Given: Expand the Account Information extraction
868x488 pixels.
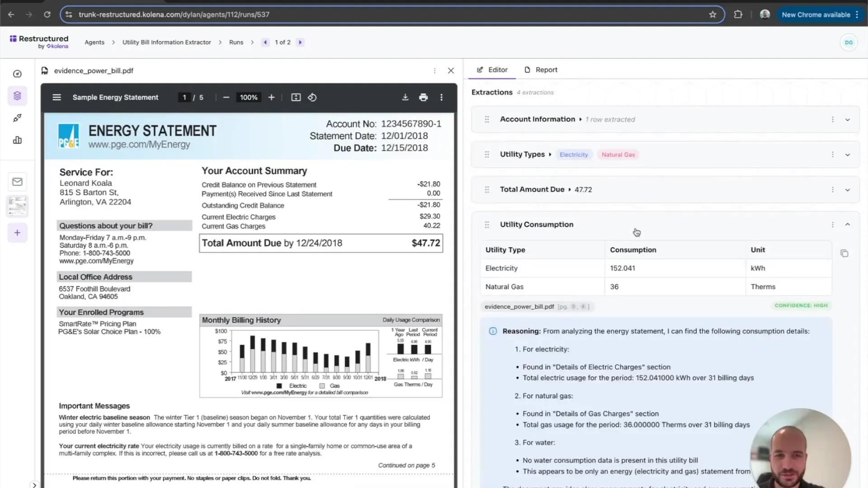Looking at the screenshot, I should (x=847, y=120).
